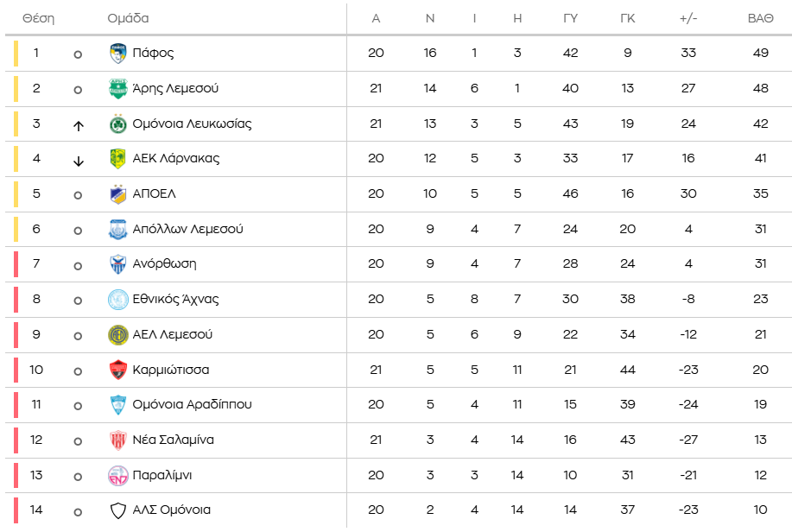The image size is (792, 532).
Task: Sort table by ΒΑΘ column header
Action: pos(760,18)
